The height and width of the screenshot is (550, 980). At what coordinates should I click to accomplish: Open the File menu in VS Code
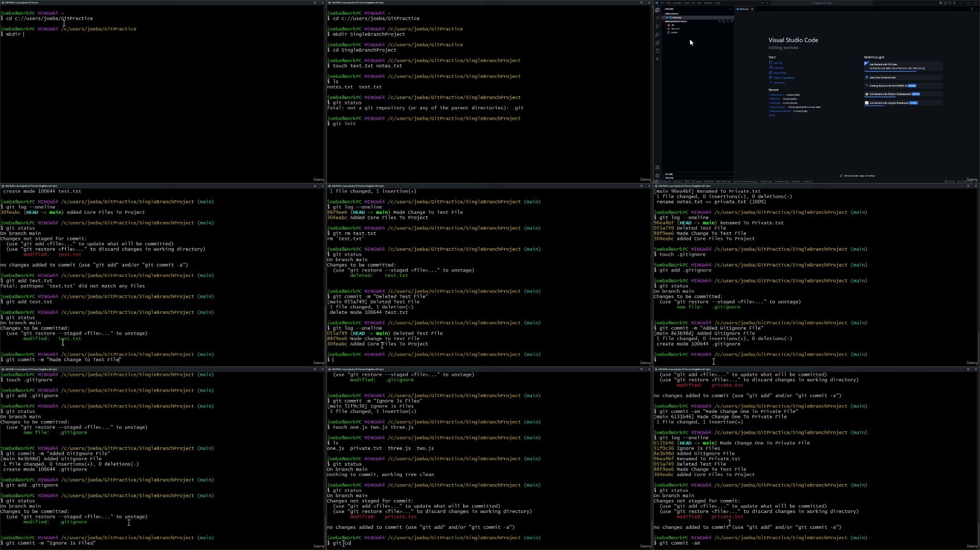[x=662, y=3]
